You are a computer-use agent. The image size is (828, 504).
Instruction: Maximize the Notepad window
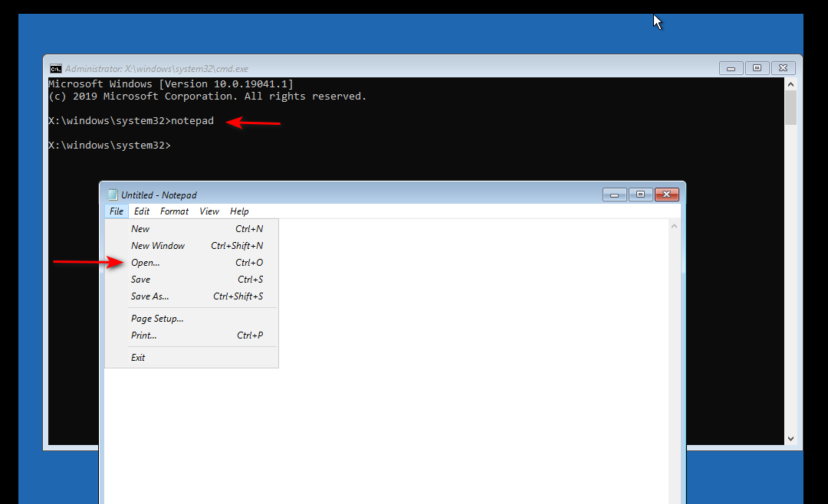[x=640, y=195]
